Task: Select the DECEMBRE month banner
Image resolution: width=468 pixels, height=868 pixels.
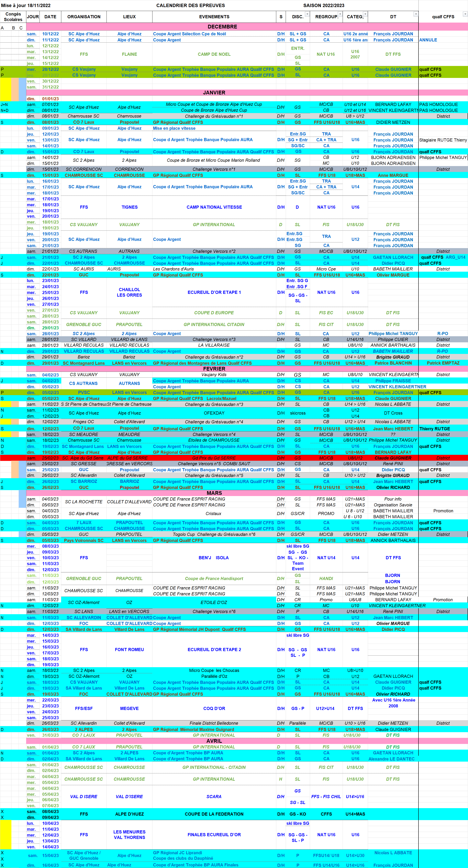Action: pos(222,27)
